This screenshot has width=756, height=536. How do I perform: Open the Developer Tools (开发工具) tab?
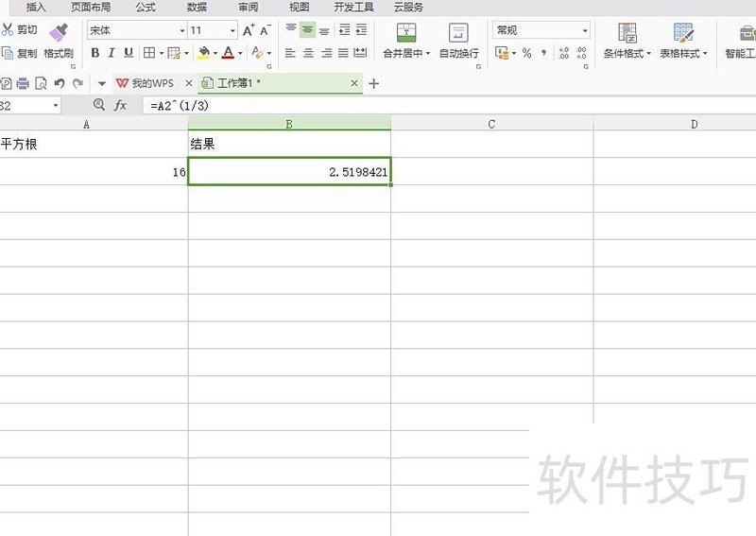[x=353, y=8]
